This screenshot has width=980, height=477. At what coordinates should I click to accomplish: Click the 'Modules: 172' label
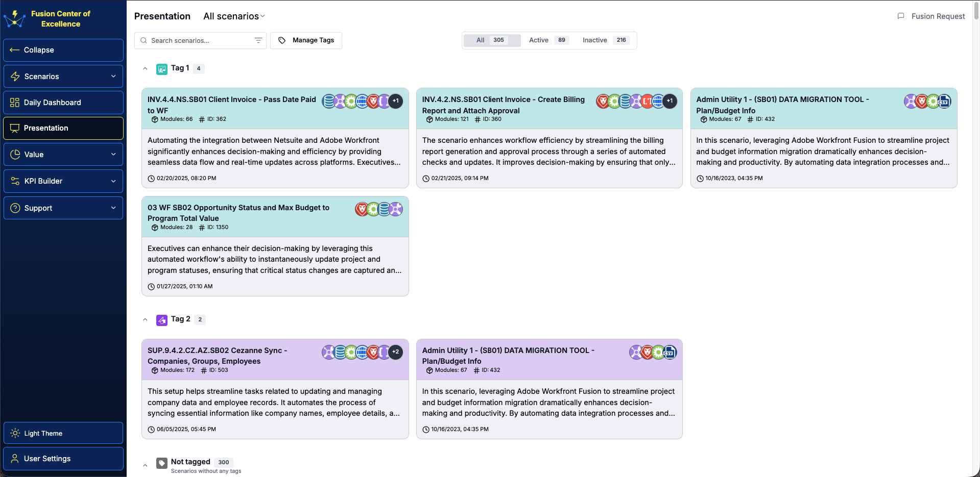pos(177,370)
